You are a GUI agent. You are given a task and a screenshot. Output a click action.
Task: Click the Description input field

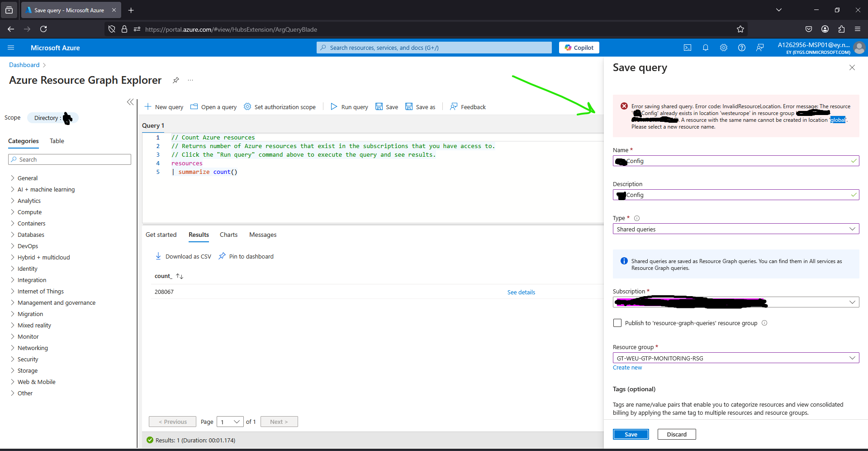coord(736,195)
